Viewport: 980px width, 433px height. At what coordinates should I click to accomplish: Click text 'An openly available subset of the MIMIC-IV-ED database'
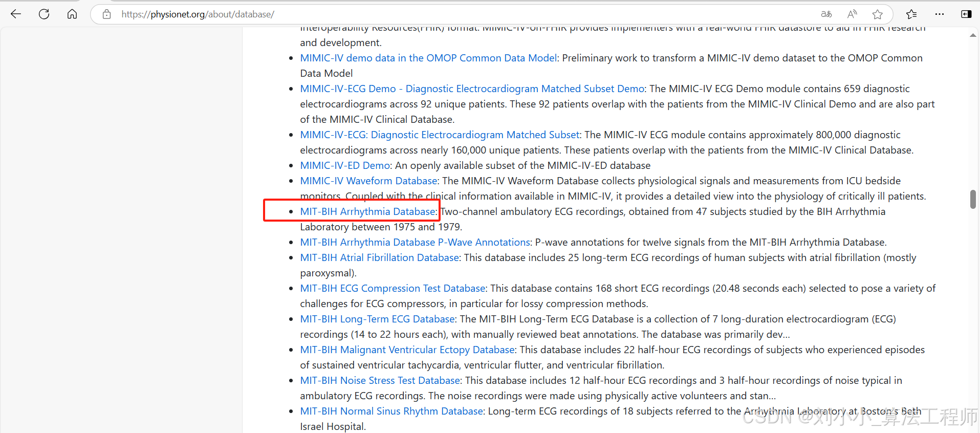(x=522, y=165)
